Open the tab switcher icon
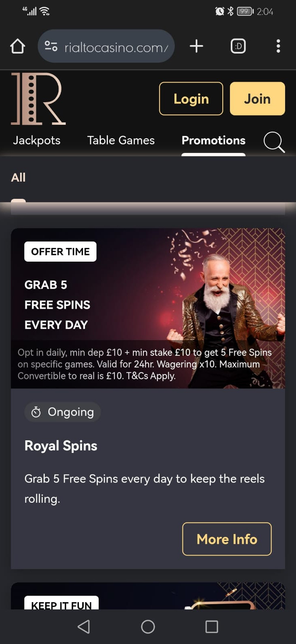This screenshot has width=296, height=644. 238,46
